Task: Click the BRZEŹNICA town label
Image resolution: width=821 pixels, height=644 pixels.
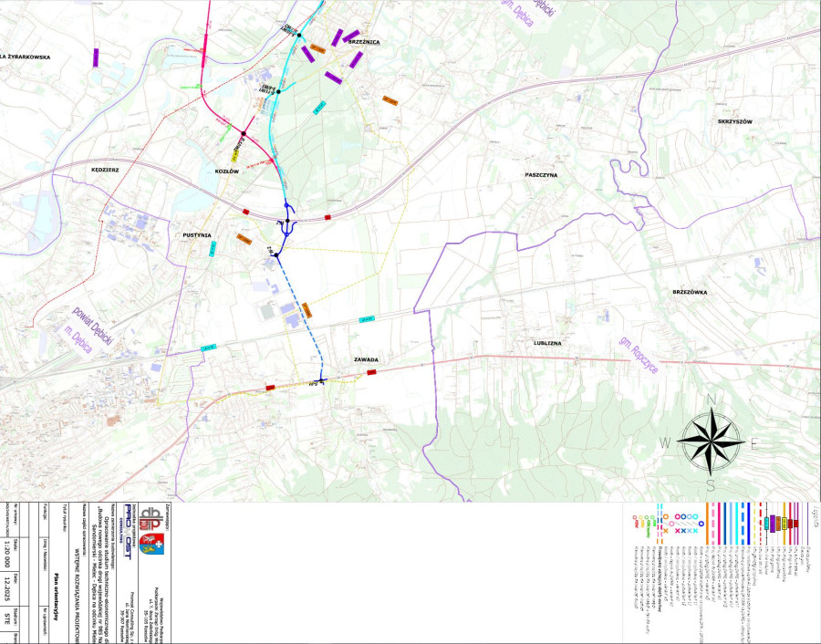Action: 363,42
